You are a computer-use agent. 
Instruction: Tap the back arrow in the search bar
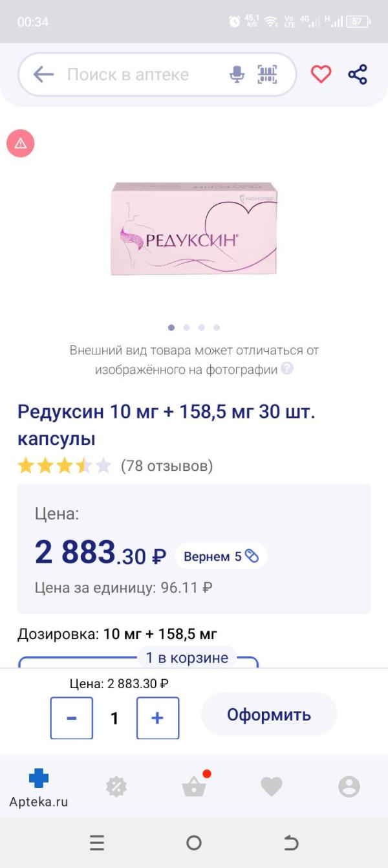click(42, 74)
